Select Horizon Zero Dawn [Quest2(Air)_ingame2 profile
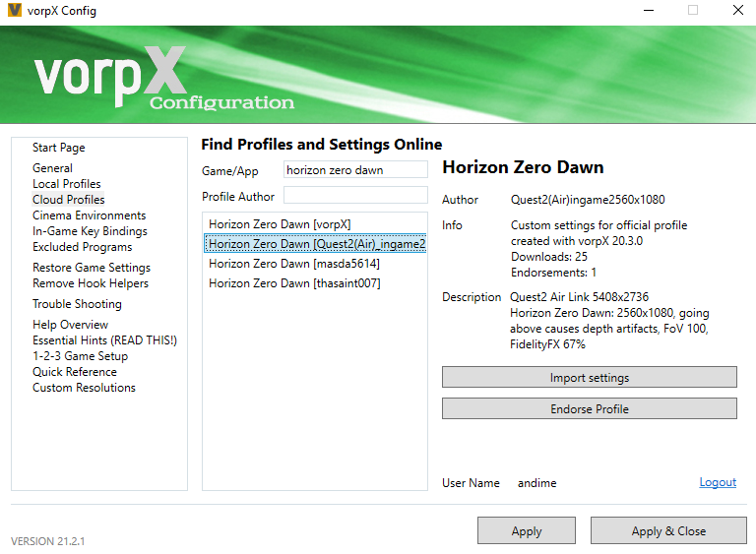 [x=315, y=244]
